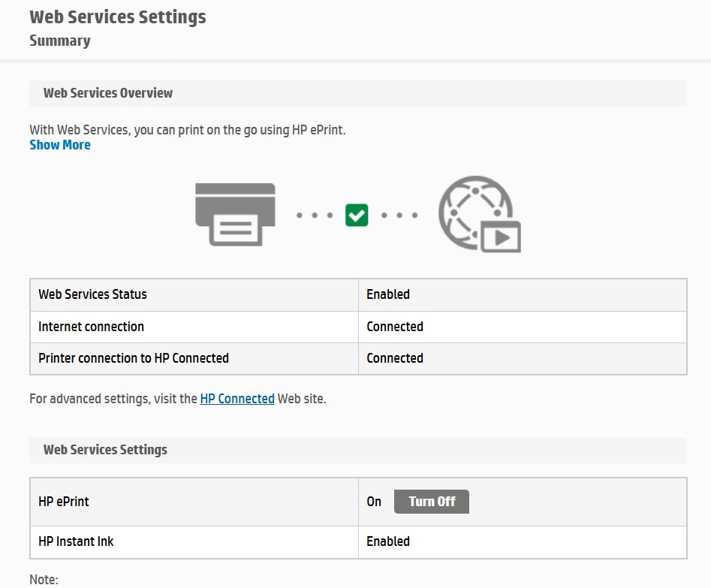The width and height of the screenshot is (711, 588).
Task: Click the play button overlay on globe icon
Action: (x=501, y=237)
